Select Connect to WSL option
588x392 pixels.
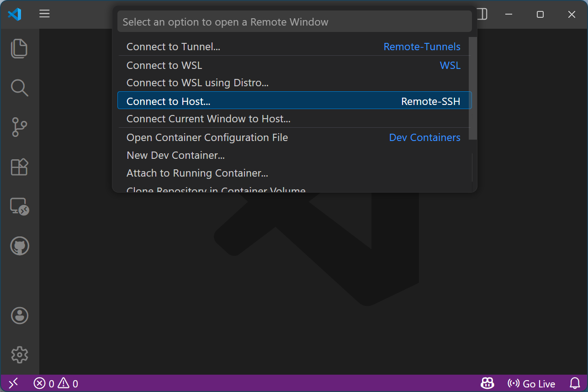295,65
